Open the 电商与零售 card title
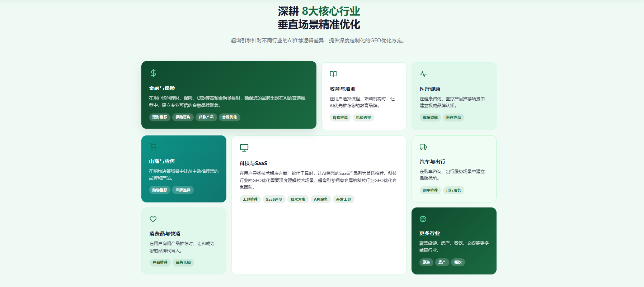The width and height of the screenshot is (644, 287). [162, 161]
